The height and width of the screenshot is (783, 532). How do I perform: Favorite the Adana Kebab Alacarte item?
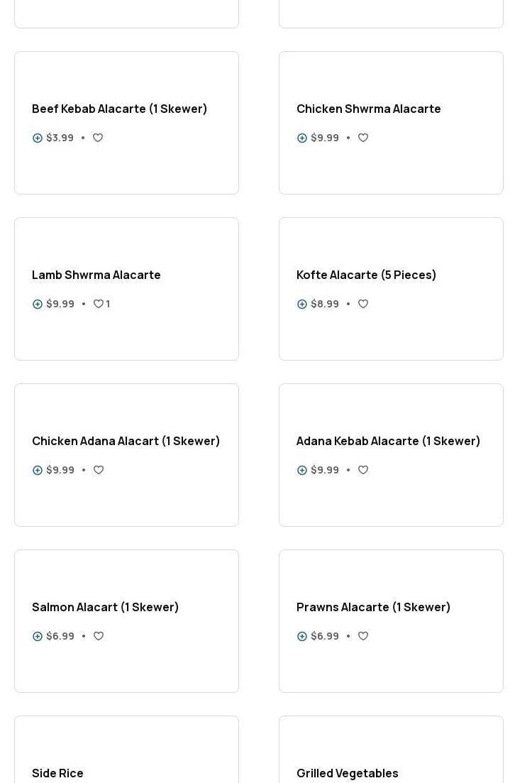click(x=363, y=470)
